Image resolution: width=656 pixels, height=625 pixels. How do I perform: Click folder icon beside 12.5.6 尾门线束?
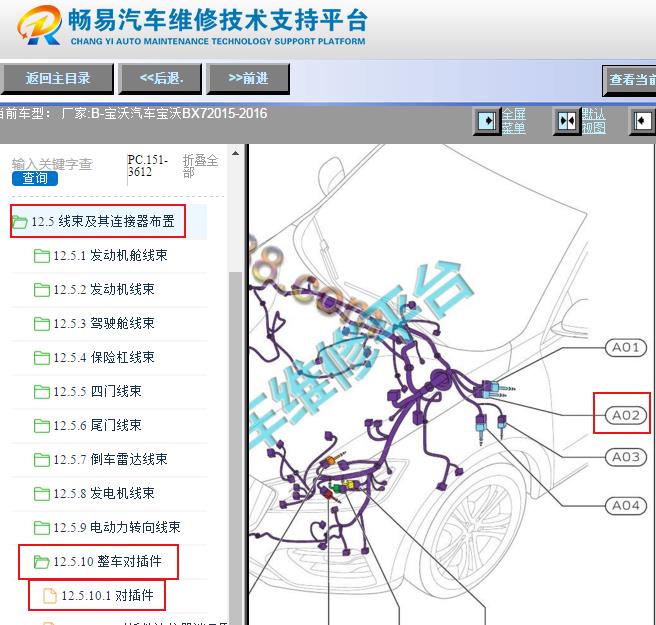click(41, 425)
